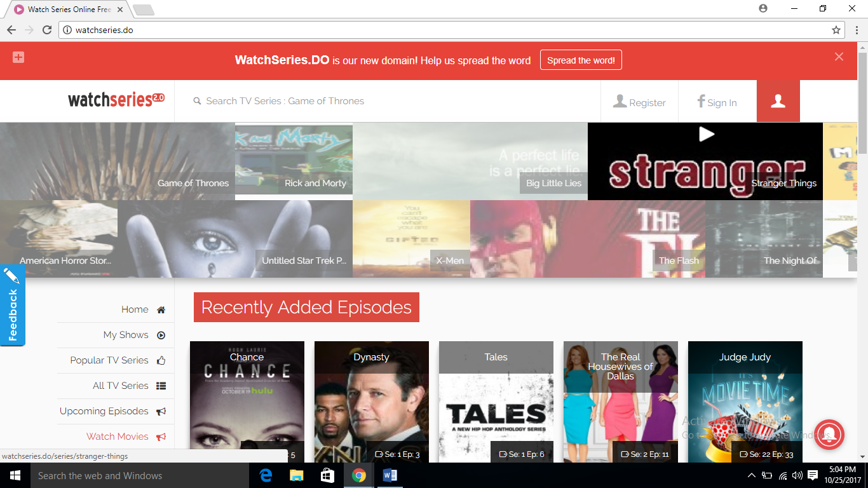Open the Chance episode card
868x488 pixels.
click(247, 402)
